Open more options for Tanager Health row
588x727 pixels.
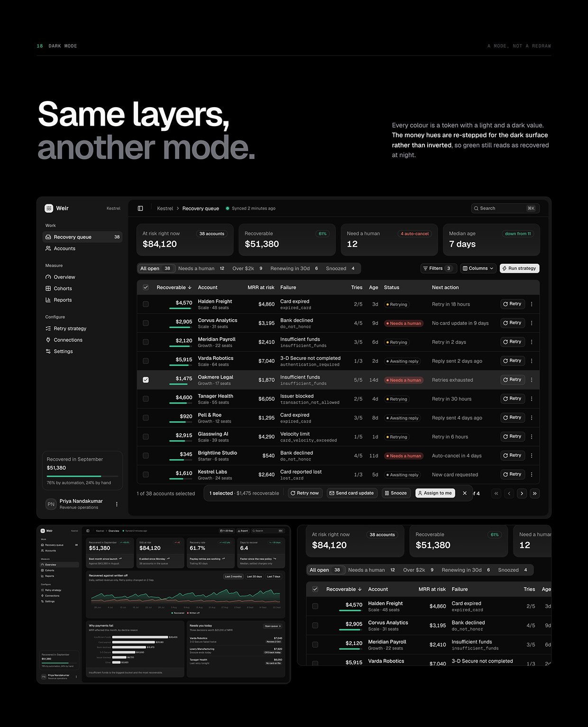click(x=532, y=399)
